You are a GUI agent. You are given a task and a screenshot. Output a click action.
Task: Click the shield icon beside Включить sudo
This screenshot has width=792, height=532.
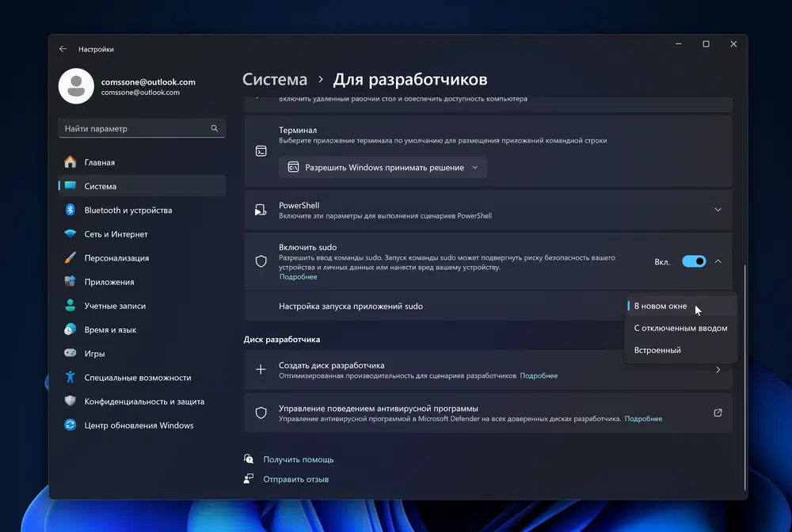pos(261,261)
